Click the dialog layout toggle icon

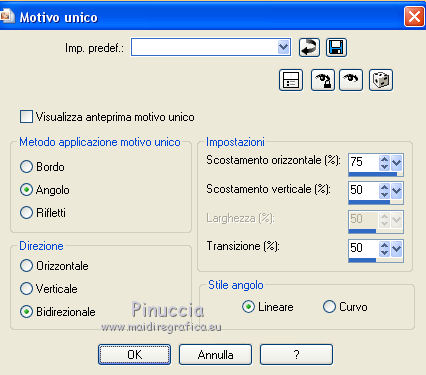pyautogui.click(x=291, y=80)
